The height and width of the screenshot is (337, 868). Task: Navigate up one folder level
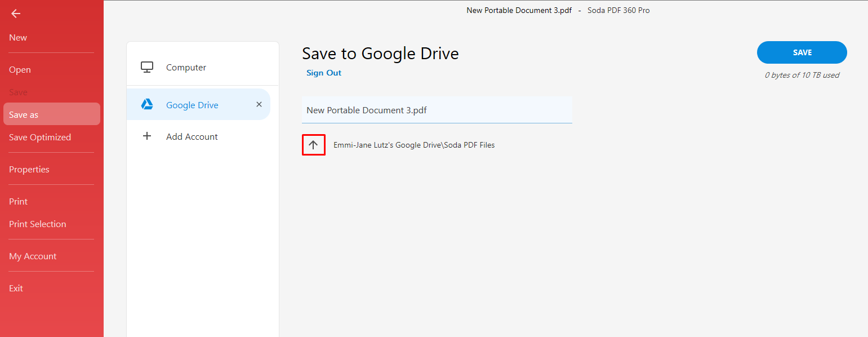click(314, 145)
